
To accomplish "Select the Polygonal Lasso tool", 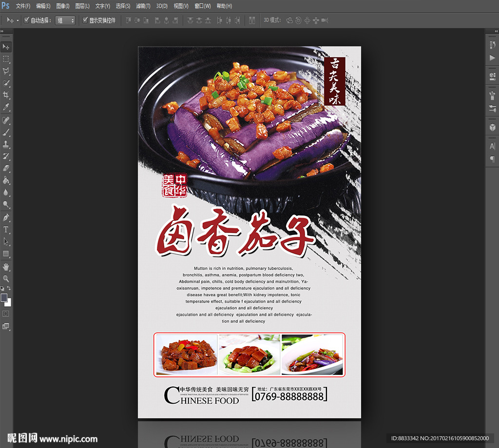I will [6, 71].
